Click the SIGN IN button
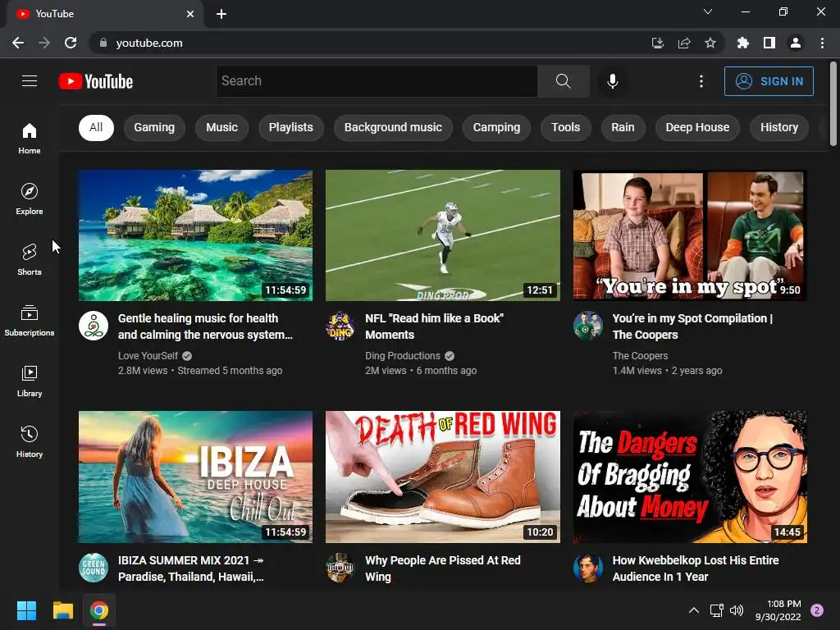 (769, 81)
